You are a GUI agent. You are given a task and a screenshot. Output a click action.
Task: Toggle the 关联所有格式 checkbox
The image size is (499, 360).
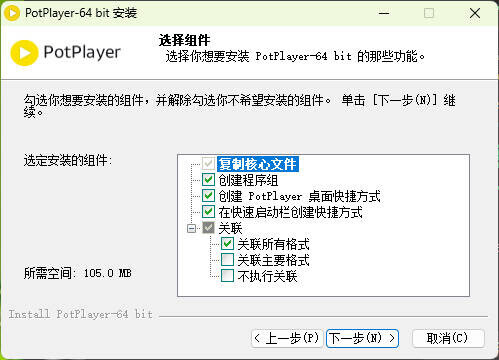(x=227, y=244)
